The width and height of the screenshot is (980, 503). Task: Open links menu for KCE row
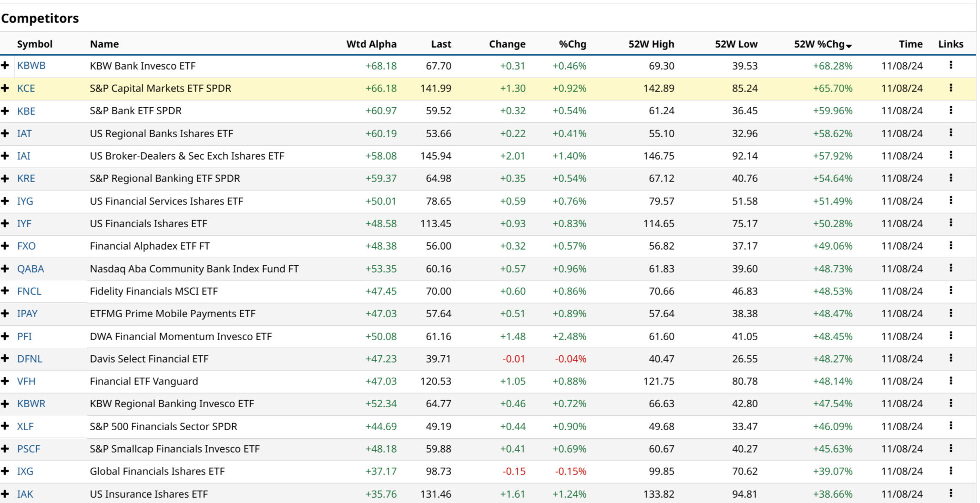pos(950,88)
